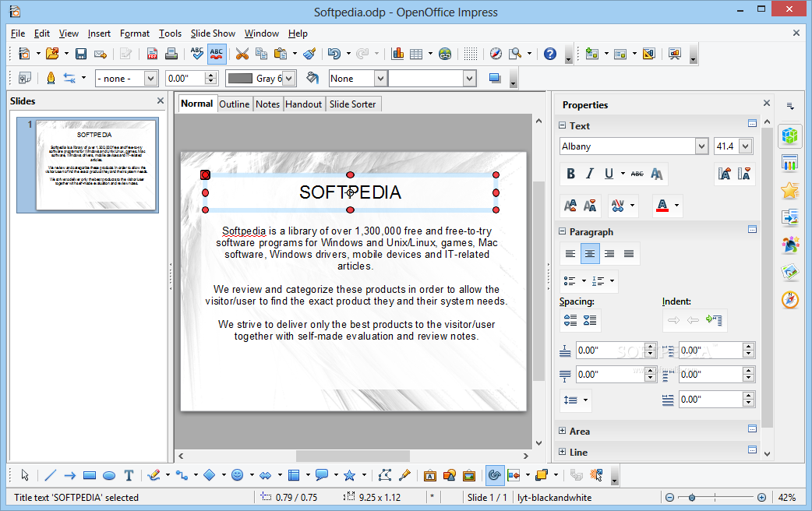Viewport: 812px width, 511px height.
Task: Apply Italic in Properties panel
Action: pos(590,174)
